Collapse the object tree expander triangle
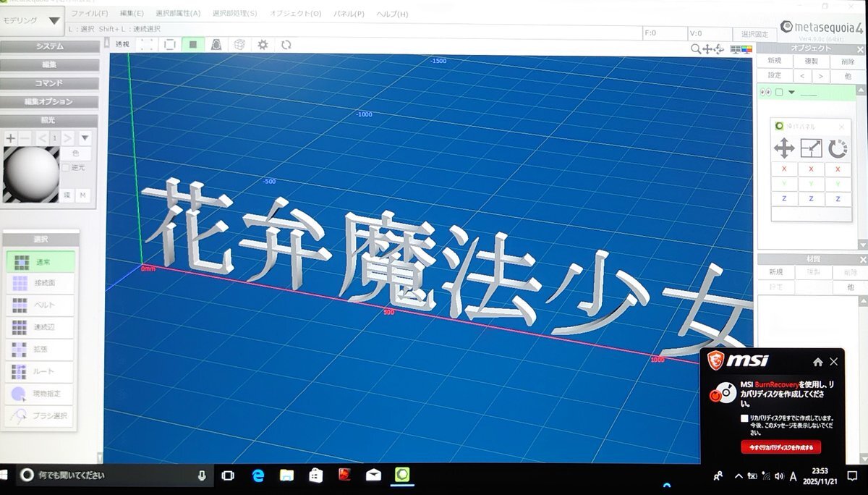 pyautogui.click(x=791, y=93)
